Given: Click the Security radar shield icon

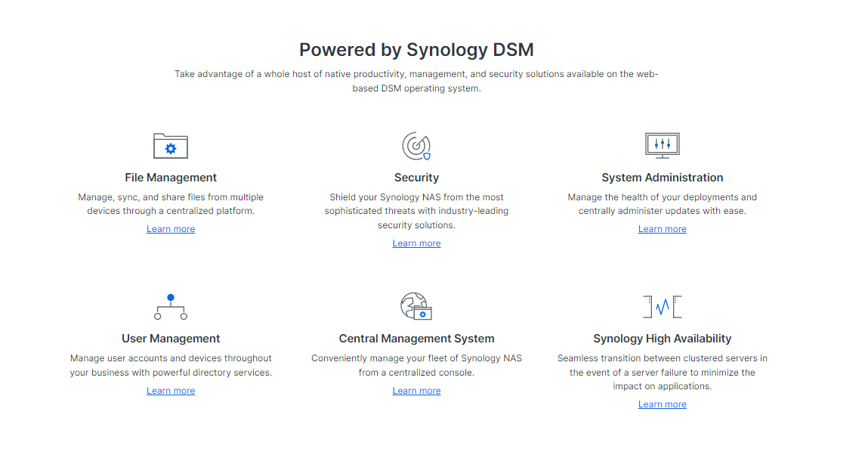Looking at the screenshot, I should pos(416,146).
